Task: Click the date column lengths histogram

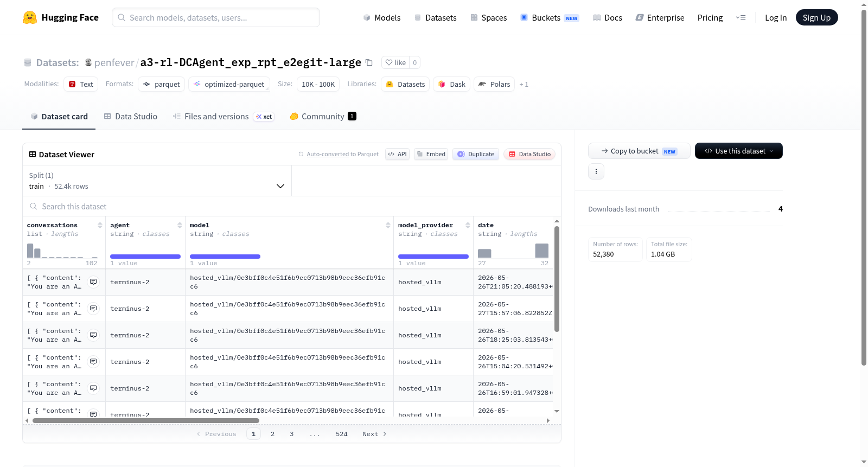Action: 513,250
